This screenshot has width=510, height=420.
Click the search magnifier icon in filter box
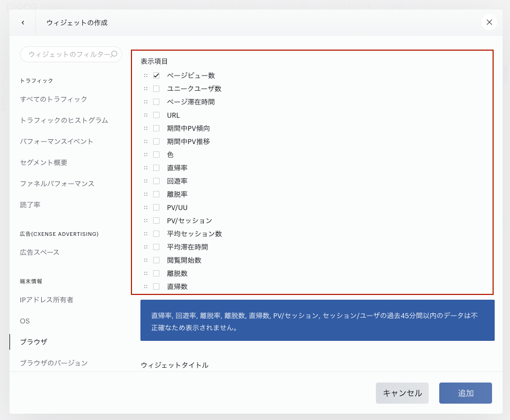(114, 54)
